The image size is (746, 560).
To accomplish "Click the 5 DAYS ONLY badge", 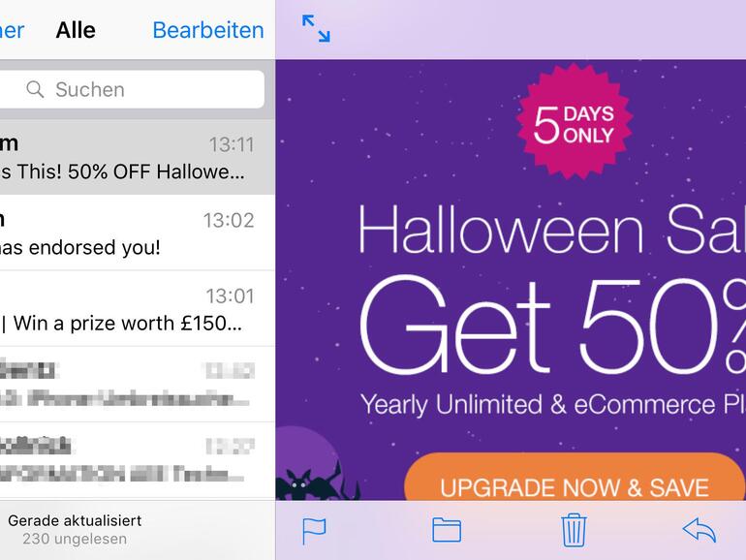I will [575, 122].
